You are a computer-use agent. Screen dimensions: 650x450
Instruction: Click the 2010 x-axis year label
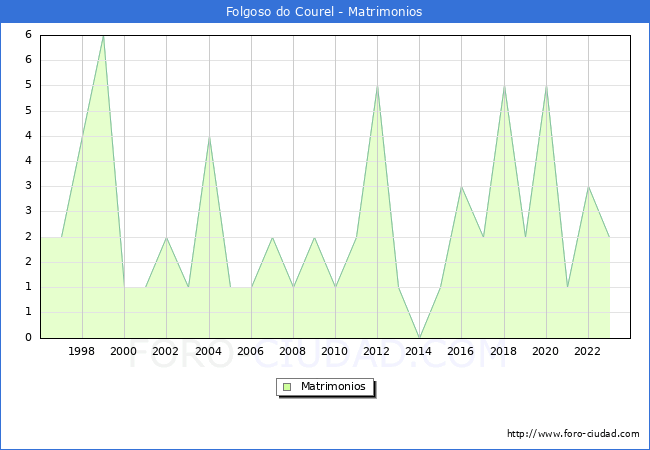335,352
